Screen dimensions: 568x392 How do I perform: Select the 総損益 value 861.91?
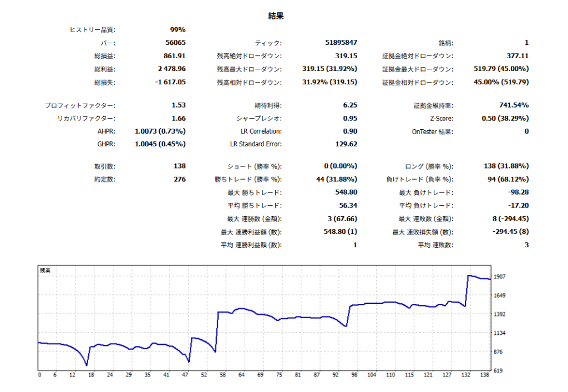[x=175, y=56]
